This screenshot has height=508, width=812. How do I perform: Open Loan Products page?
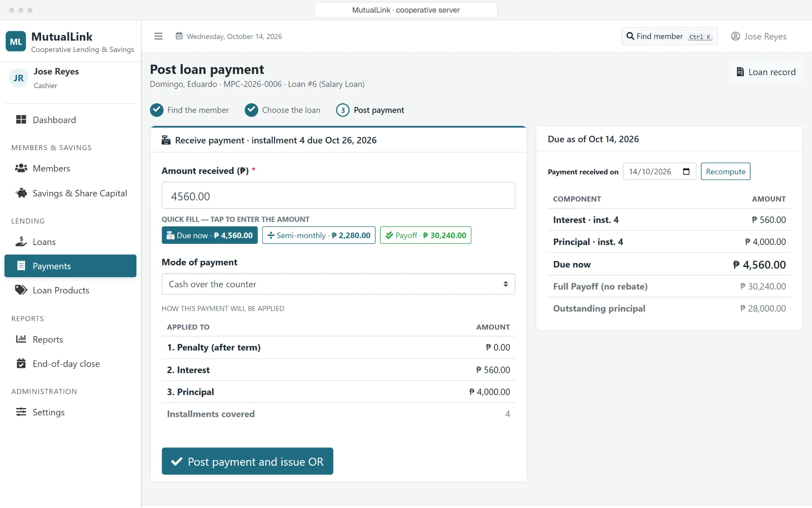coord(70,290)
